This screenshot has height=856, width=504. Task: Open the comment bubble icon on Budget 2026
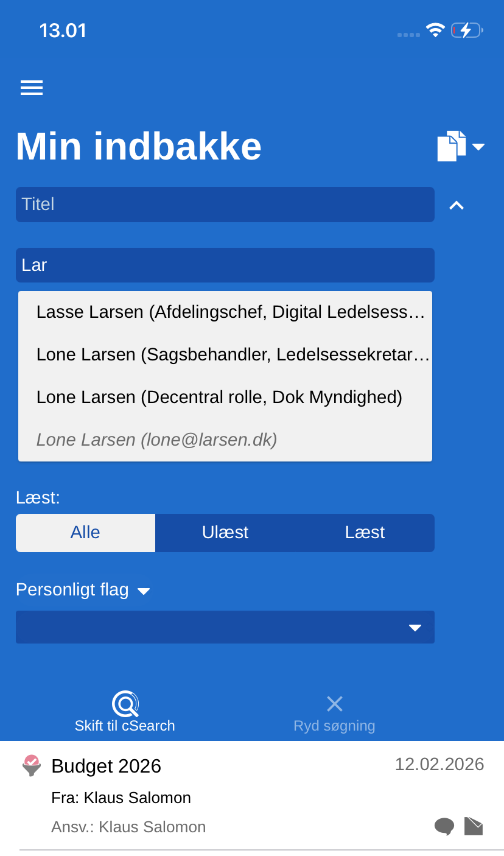tap(444, 826)
